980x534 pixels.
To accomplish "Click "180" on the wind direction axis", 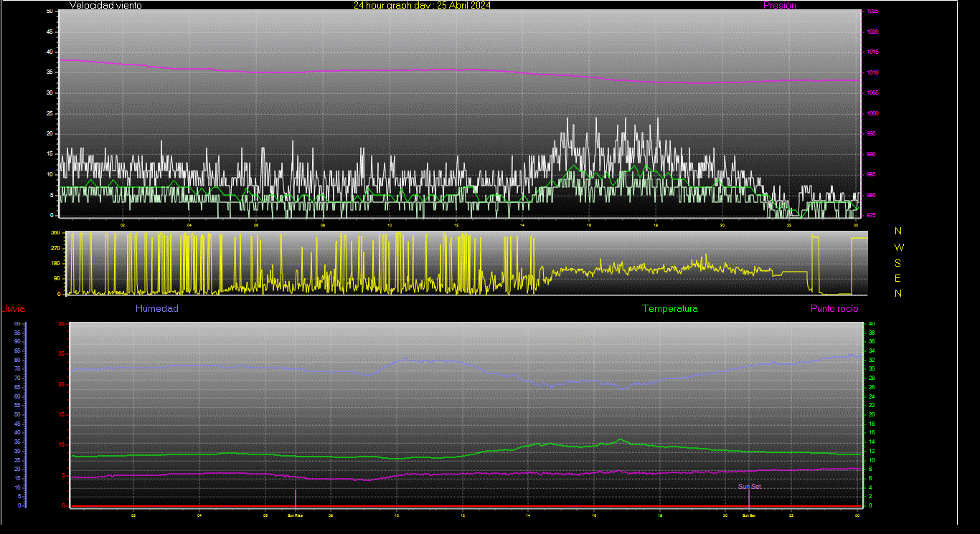I will 55,264.
